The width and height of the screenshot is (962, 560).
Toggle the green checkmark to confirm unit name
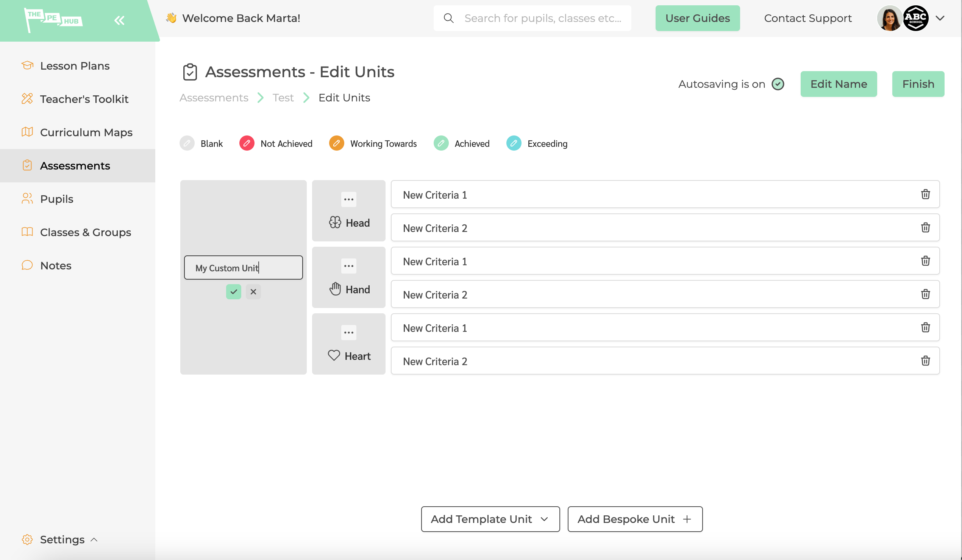[234, 291]
